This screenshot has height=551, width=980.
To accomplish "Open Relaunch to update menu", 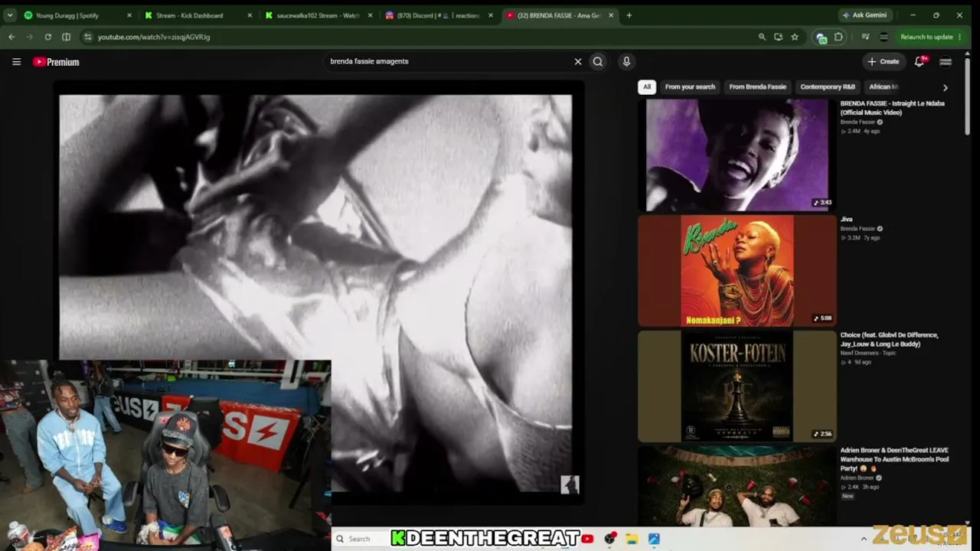I will pos(930,37).
